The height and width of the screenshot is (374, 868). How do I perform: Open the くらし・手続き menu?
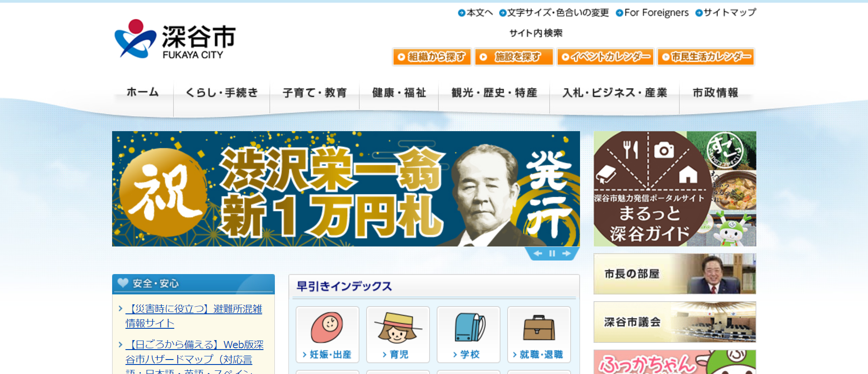point(222,93)
